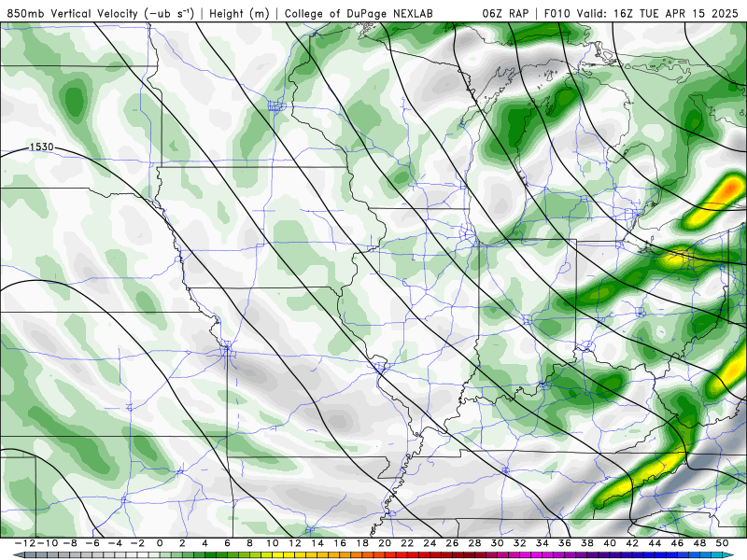Click the "40" value on the color scale

(x=610, y=543)
